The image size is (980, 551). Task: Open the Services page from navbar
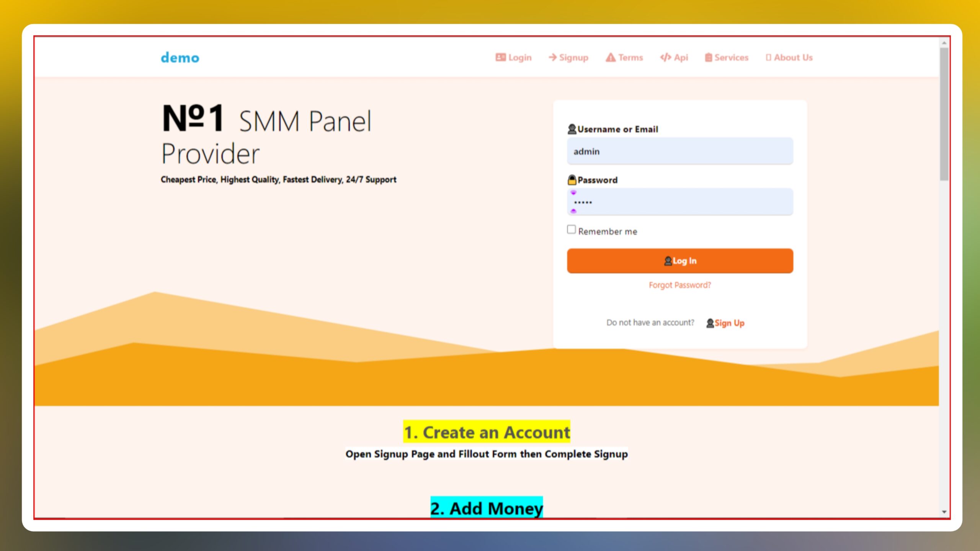click(731, 57)
